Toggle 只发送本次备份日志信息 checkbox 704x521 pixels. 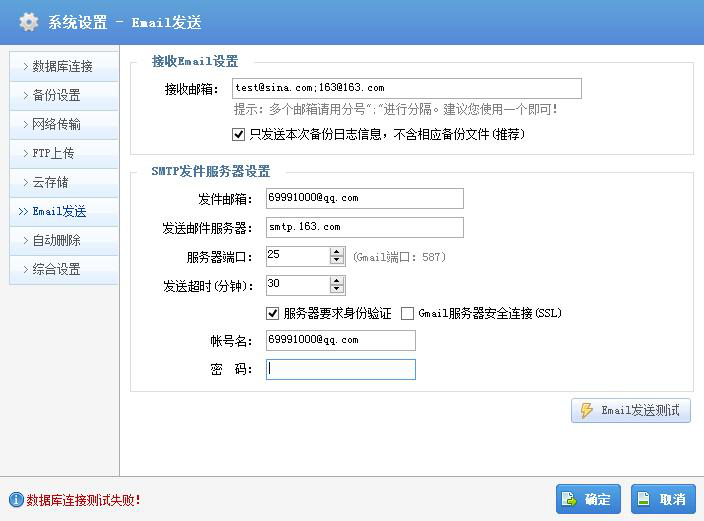tap(238, 134)
